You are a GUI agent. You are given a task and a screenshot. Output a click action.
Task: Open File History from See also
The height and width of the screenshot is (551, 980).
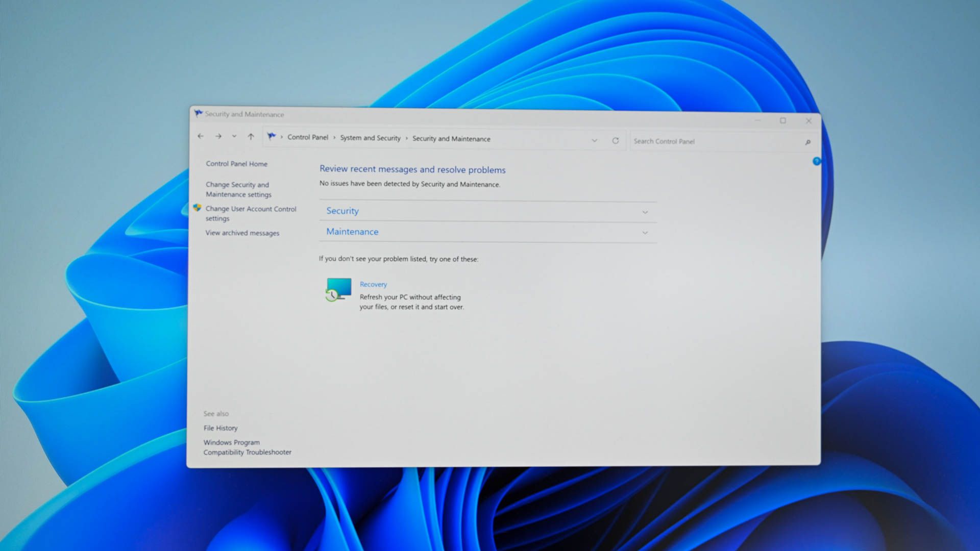(x=220, y=428)
